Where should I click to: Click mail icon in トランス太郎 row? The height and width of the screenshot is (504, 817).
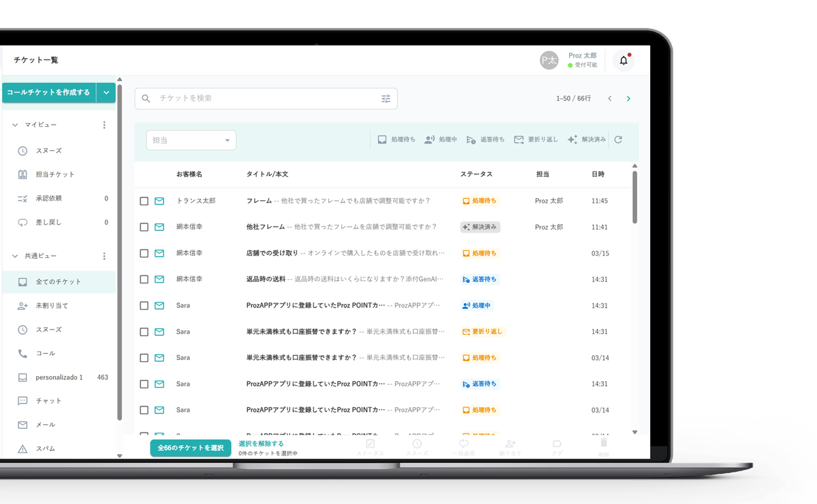click(x=159, y=201)
